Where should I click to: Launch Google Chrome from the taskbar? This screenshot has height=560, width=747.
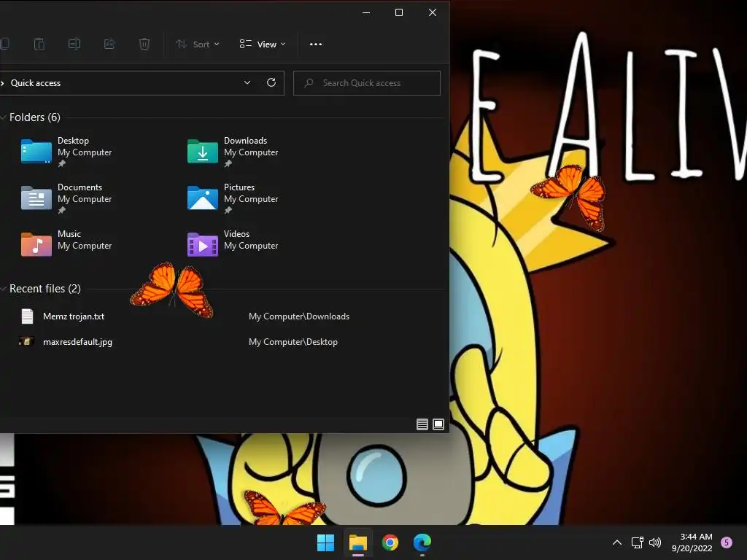(390, 542)
